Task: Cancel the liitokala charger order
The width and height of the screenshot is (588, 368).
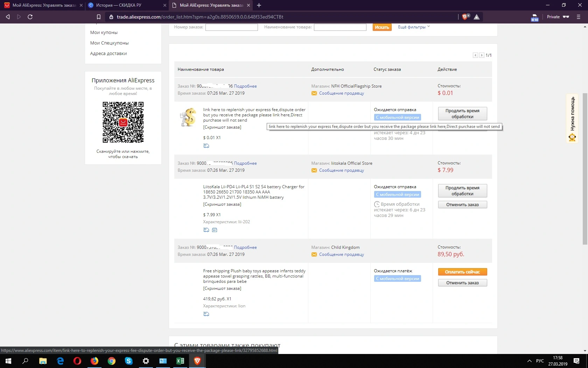Action: click(x=462, y=205)
